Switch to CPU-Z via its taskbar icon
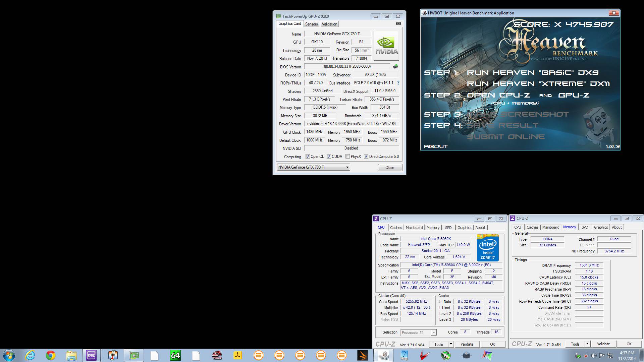Screen dimensions: 644x362 pos(91,355)
